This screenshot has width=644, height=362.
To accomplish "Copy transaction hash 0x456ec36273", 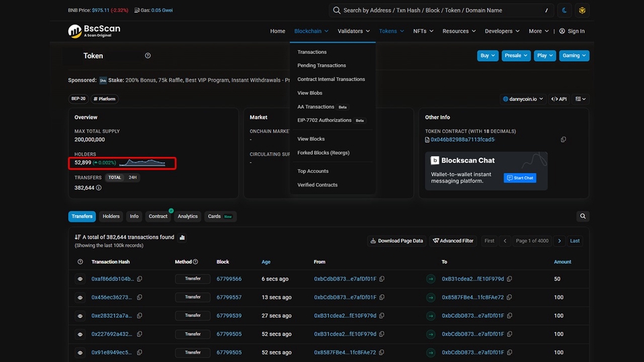I will click(x=140, y=297).
